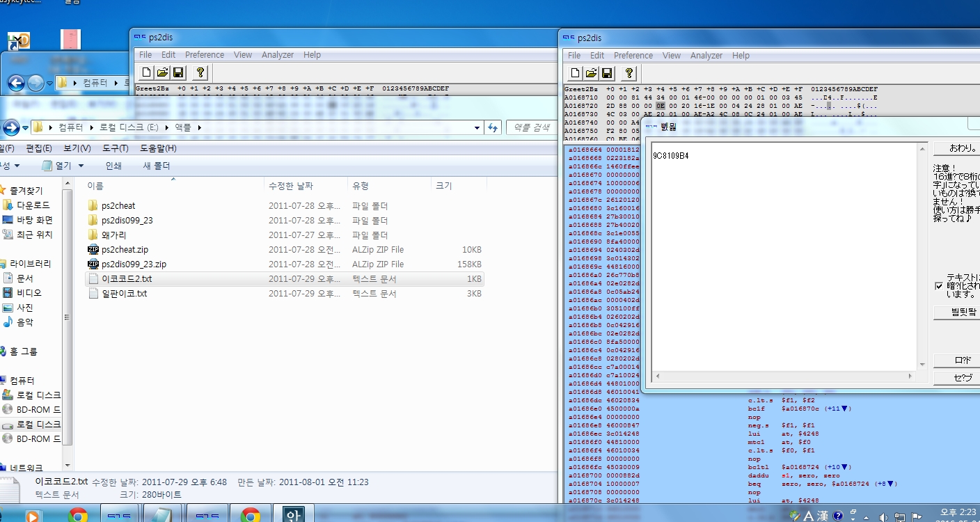Click the 새 폴더 button in Explorer

157,166
